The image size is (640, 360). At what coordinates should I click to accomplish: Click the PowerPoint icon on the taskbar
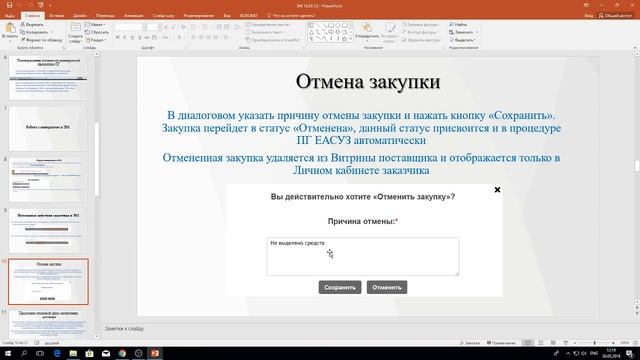point(155,353)
